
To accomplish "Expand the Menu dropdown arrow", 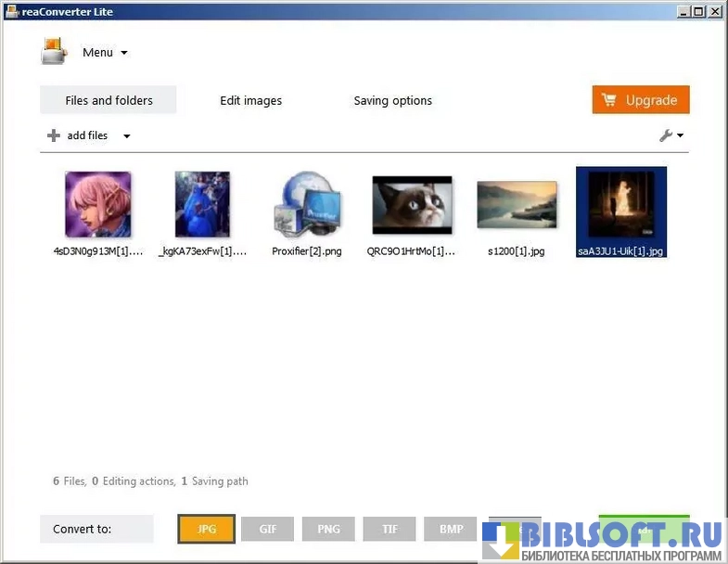I will [x=124, y=53].
